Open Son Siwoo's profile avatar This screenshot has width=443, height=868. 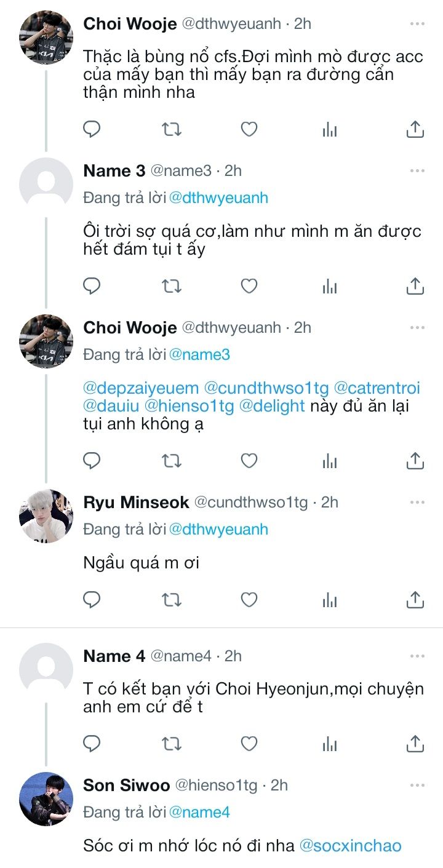(x=46, y=799)
